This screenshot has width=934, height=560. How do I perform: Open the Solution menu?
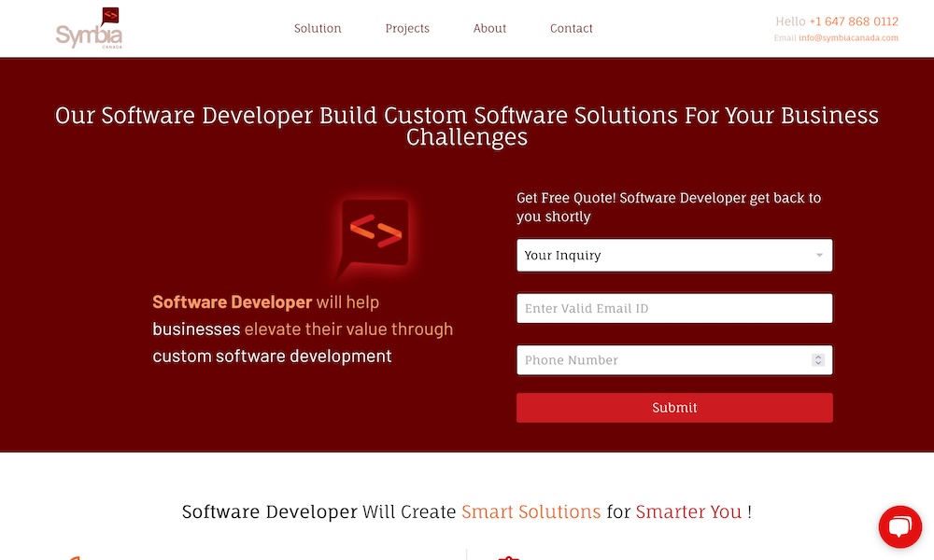(x=318, y=28)
